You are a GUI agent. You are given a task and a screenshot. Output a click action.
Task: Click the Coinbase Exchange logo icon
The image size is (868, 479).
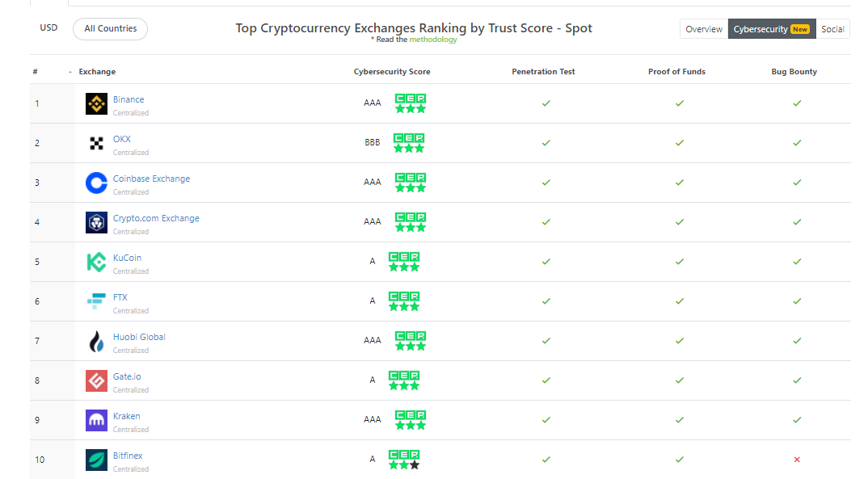tap(96, 183)
